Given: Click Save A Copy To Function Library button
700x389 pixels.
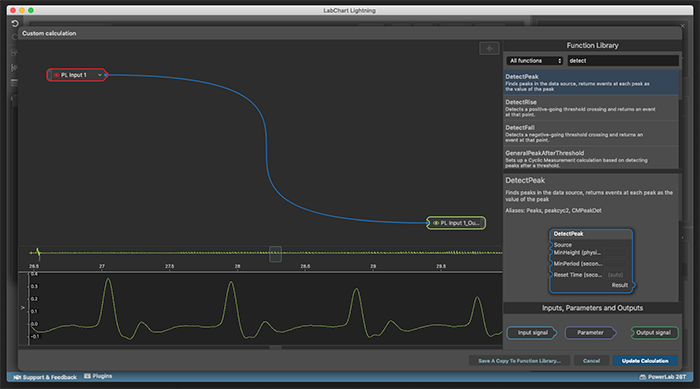Looking at the screenshot, I should [520, 361].
